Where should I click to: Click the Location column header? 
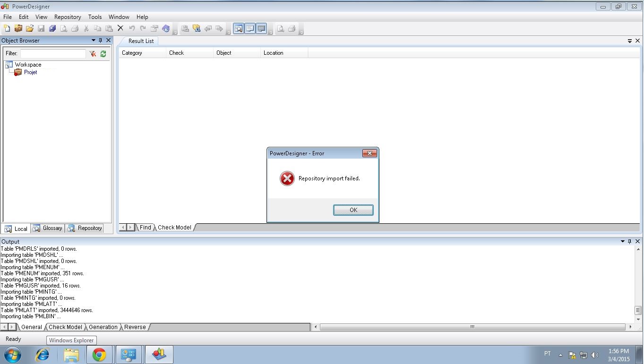click(x=284, y=53)
